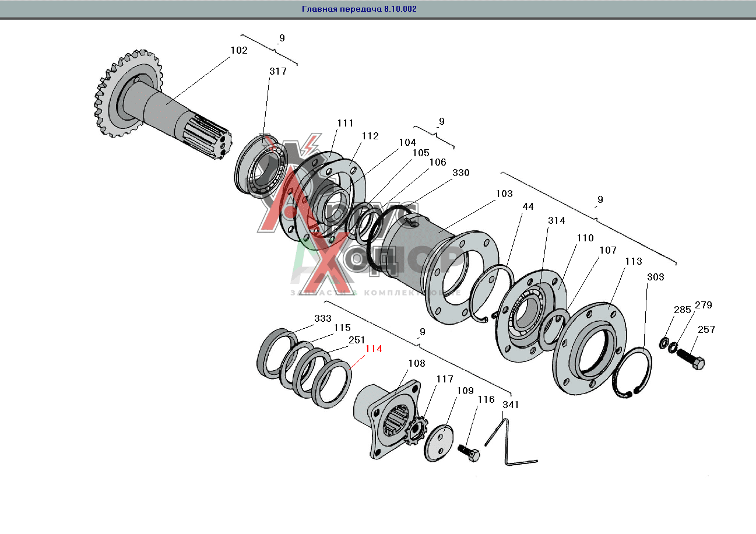
Task: Click part number 317 label
Action: [278, 71]
